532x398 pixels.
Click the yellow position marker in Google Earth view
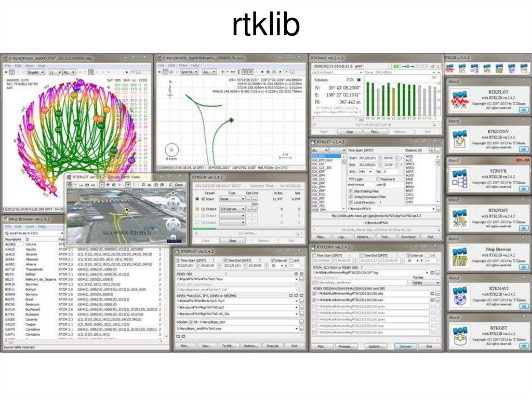click(127, 211)
